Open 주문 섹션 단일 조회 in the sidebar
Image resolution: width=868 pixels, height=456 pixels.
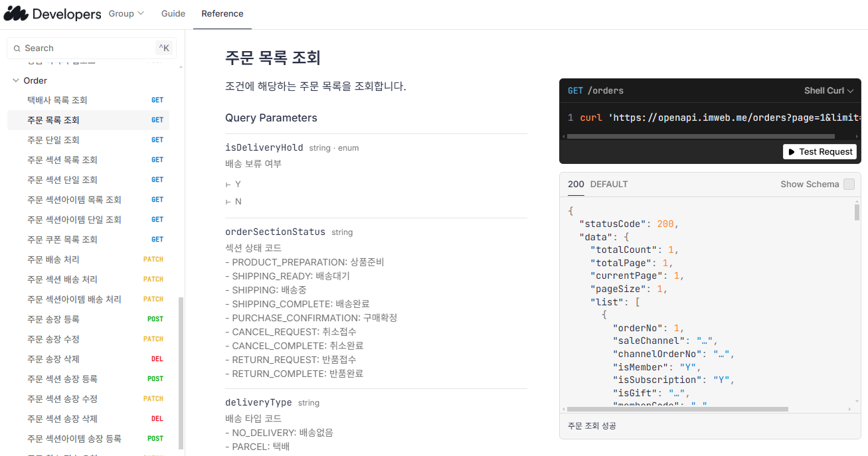[88, 180]
